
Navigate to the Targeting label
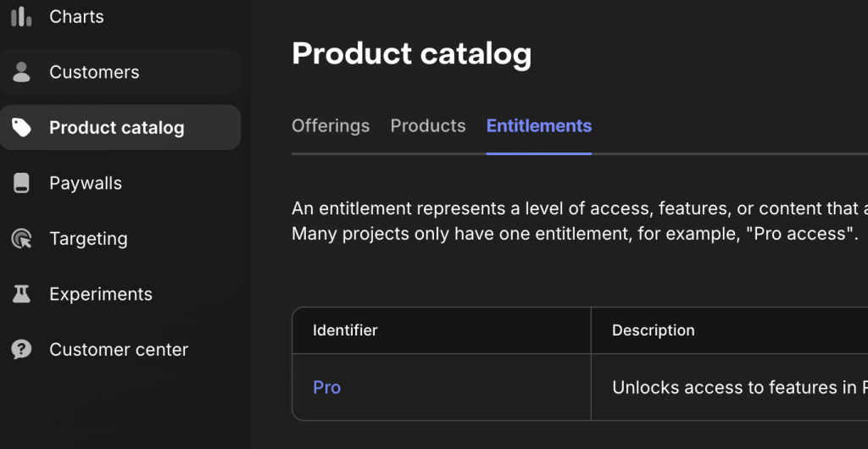[x=88, y=239]
